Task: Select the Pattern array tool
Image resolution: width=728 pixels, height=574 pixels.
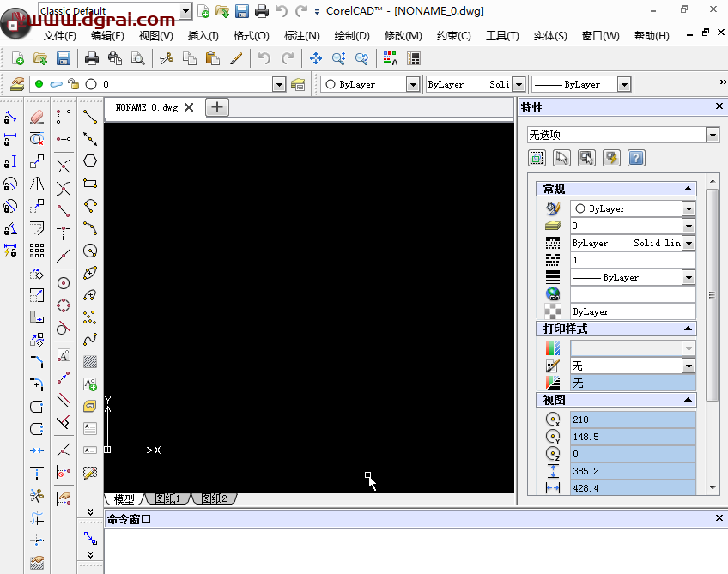Action: [x=37, y=251]
